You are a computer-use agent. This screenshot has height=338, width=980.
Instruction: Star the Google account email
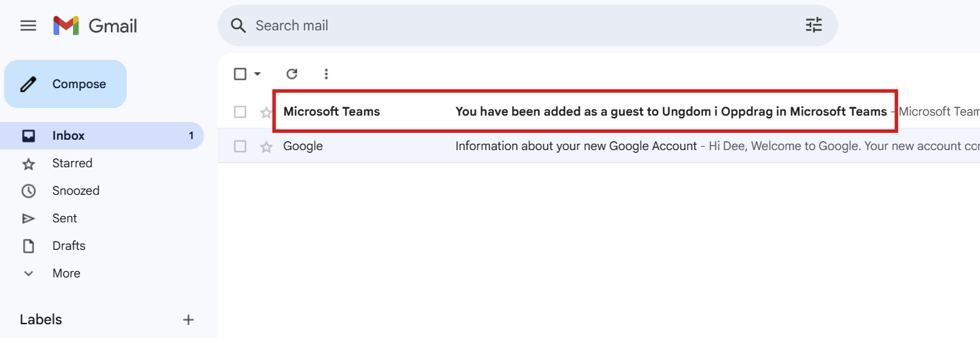[266, 147]
